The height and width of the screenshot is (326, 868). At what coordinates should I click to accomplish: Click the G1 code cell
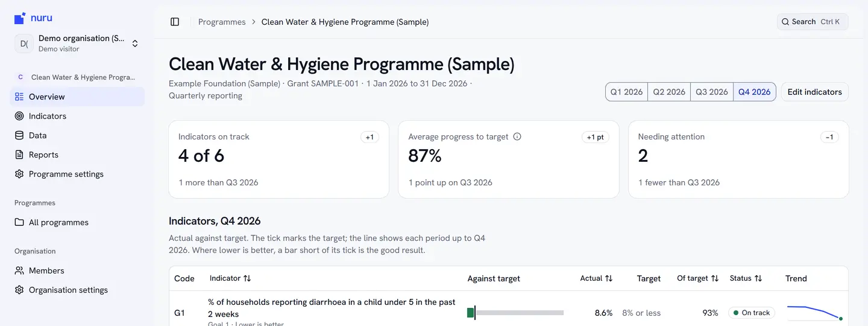(x=180, y=313)
